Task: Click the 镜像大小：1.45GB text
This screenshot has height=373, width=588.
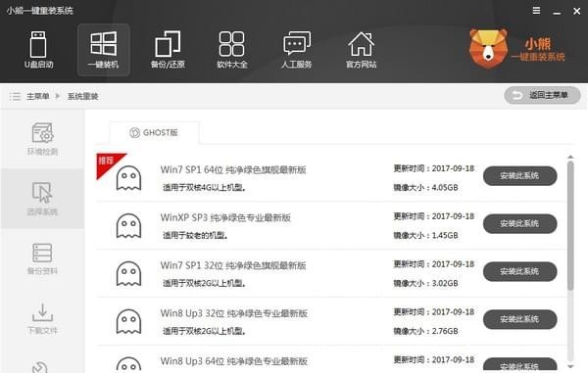Action: click(425, 236)
